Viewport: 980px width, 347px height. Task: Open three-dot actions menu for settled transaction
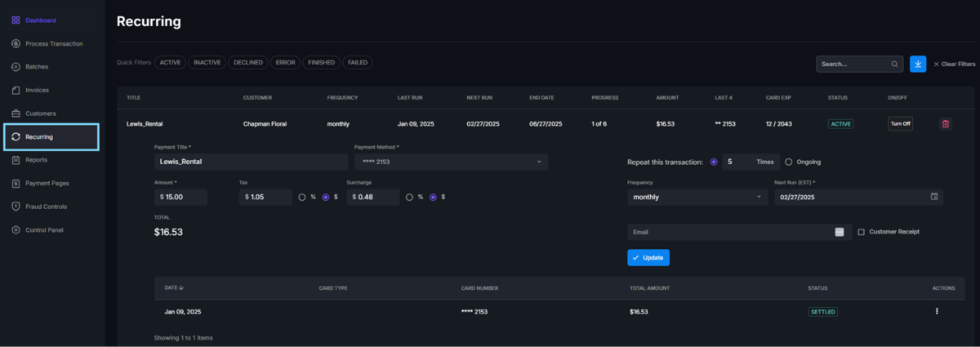click(x=937, y=311)
